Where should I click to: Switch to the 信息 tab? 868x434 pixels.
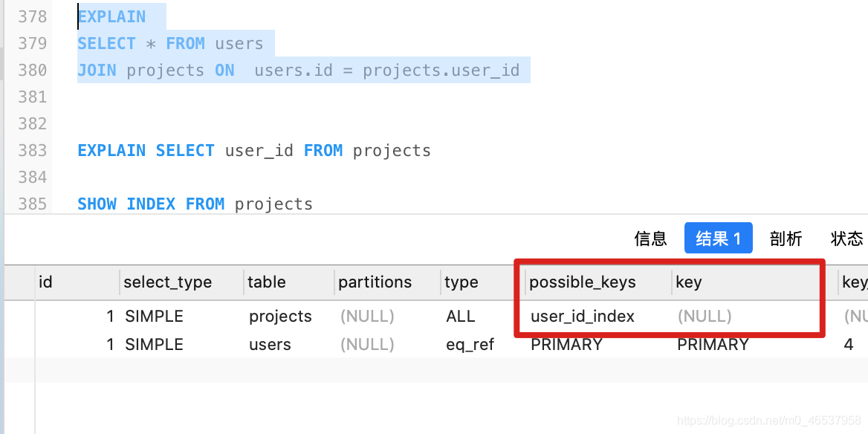[x=650, y=239]
